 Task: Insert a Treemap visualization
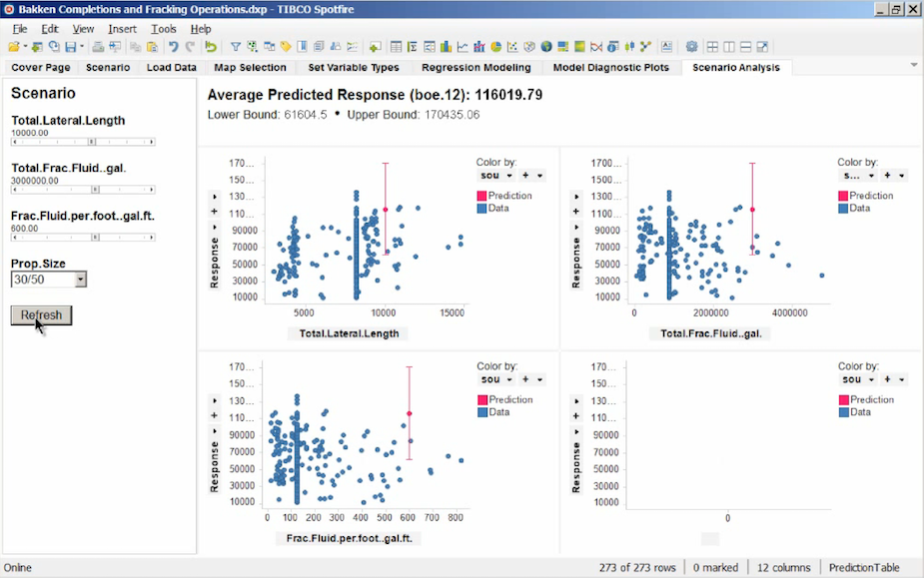pos(562,47)
